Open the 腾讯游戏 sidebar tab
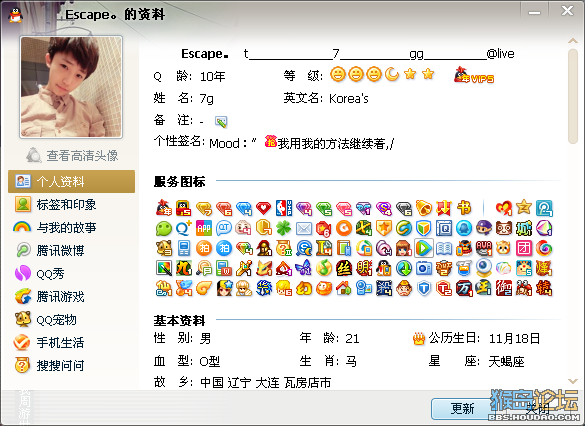This screenshot has width=585, height=426. pyautogui.click(x=72, y=297)
